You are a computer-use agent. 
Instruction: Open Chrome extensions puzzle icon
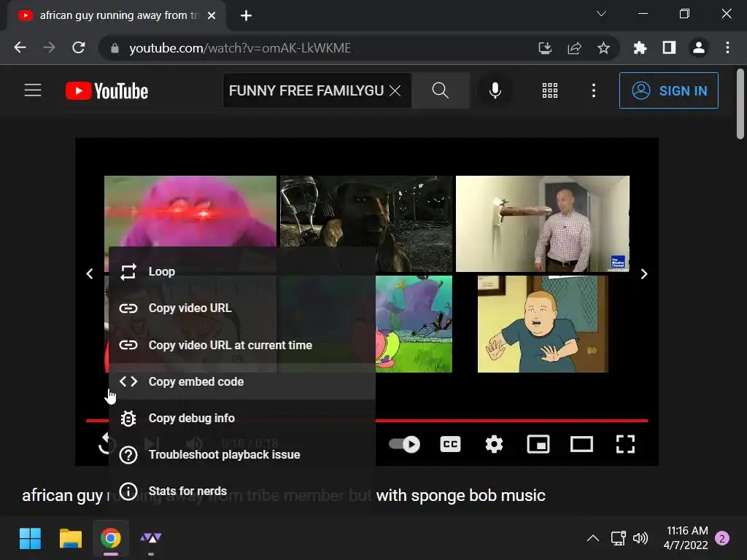coord(640,47)
